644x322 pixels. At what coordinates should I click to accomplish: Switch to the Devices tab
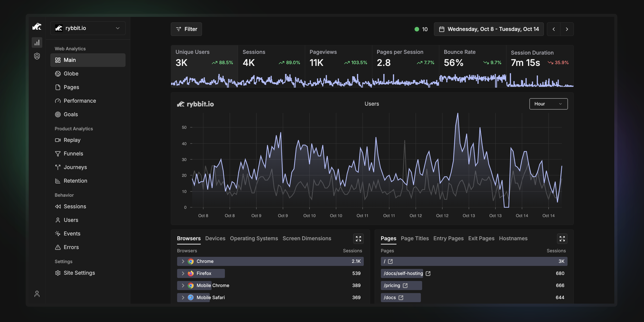click(215, 238)
